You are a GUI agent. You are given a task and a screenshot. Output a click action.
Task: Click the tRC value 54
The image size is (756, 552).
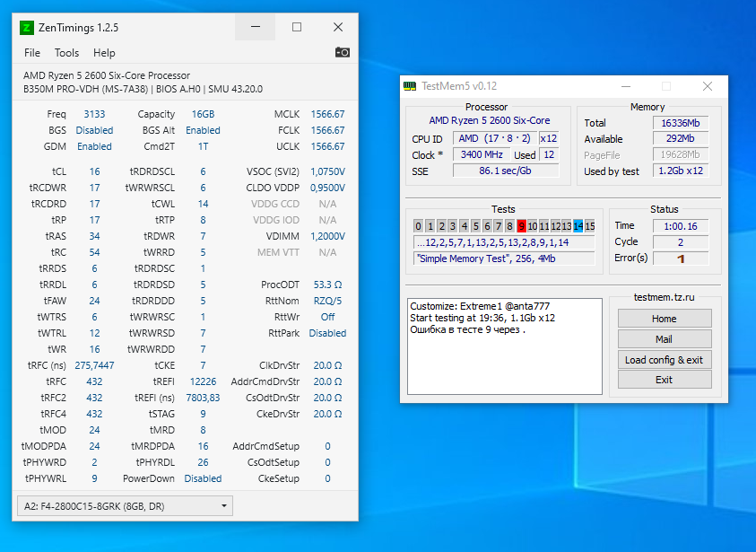tap(94, 252)
